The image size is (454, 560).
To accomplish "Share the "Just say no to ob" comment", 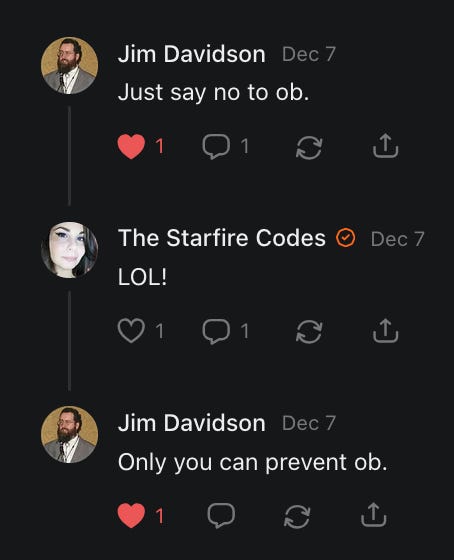I will (385, 146).
